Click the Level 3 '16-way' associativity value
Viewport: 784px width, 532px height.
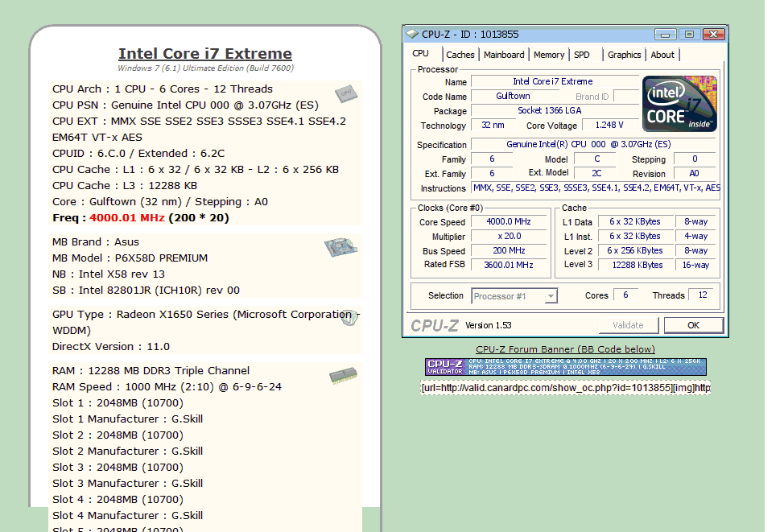tap(696, 265)
